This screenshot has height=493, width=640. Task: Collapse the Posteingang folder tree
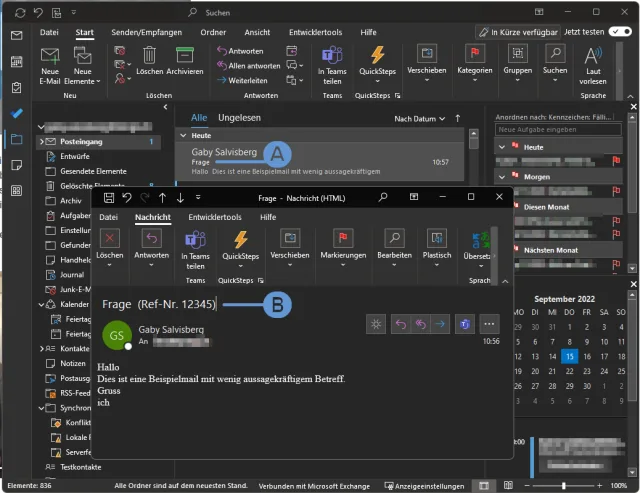click(42, 143)
